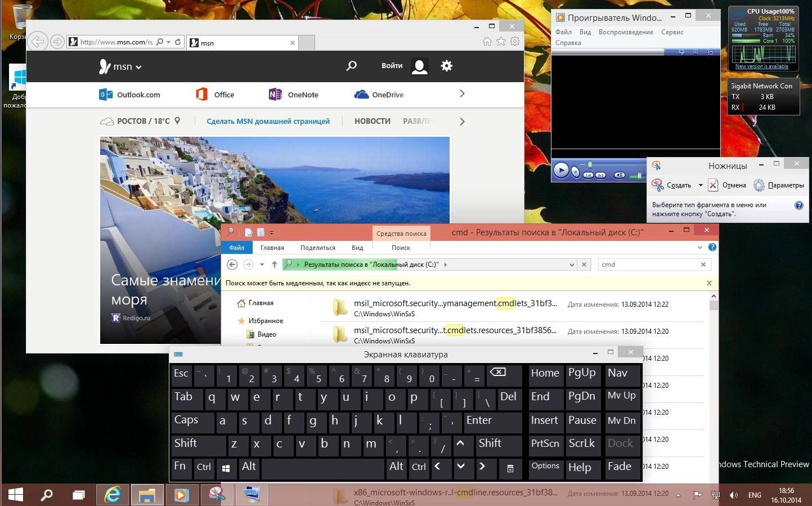Open the Outlook.com link
The image size is (812, 506).
129,95
